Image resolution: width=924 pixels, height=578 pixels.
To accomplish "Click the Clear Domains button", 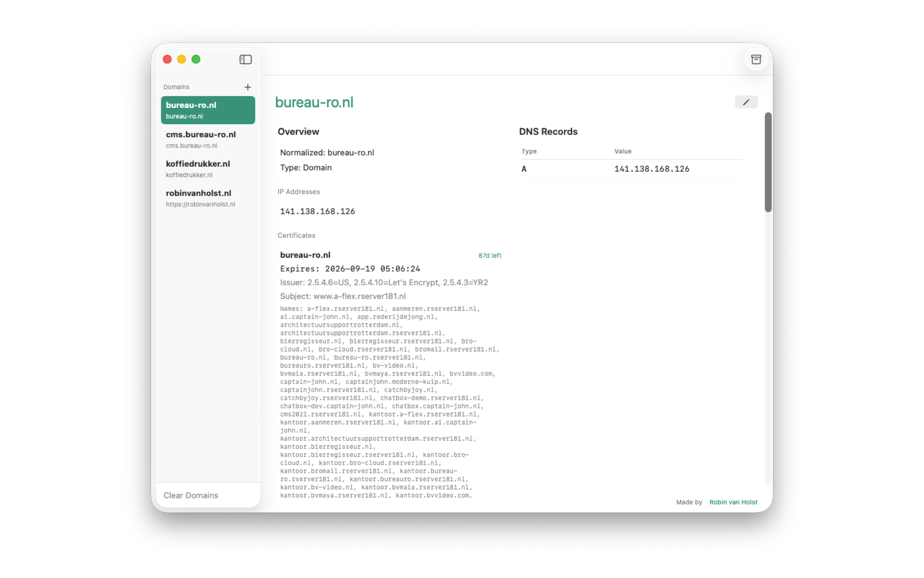I will coord(191,495).
